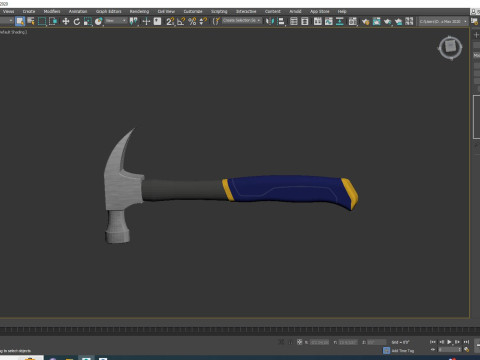Click the X coordinate field
This screenshot has height=360, width=480.
(x=320, y=342)
